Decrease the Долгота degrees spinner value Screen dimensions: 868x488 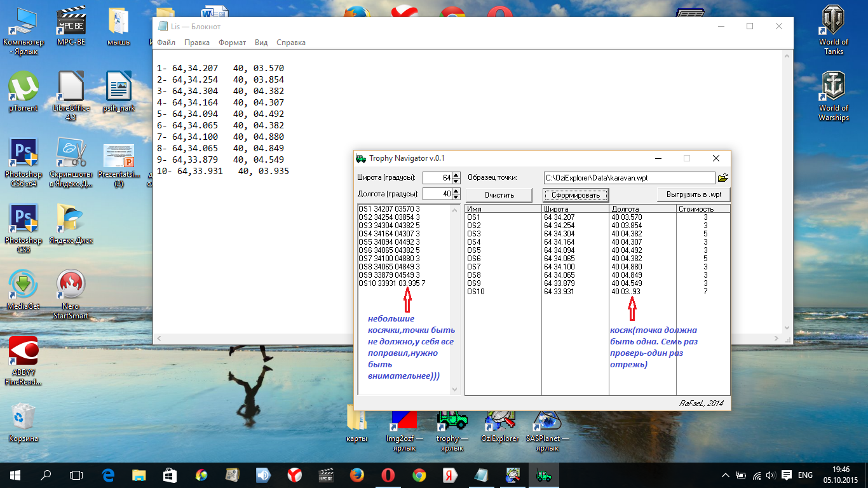[x=456, y=197]
